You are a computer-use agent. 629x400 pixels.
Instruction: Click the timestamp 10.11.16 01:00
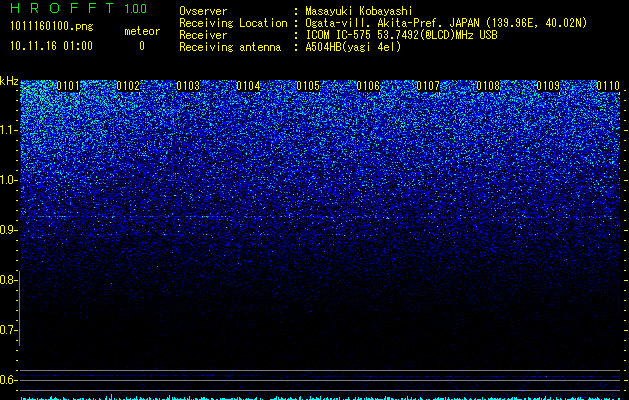coord(52,46)
